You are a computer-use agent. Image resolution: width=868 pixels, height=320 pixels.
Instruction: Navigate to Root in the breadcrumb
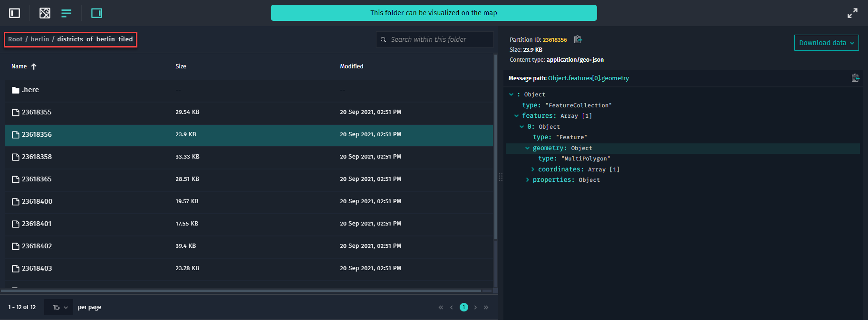coord(15,39)
